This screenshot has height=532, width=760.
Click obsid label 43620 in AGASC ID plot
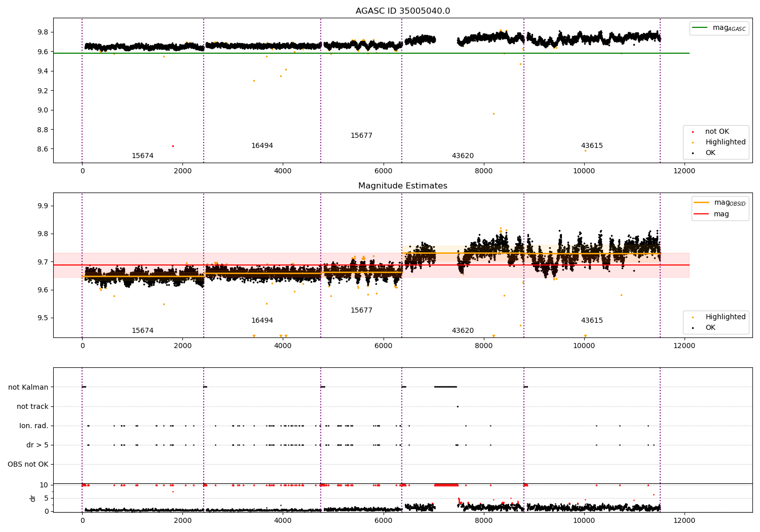coord(463,156)
